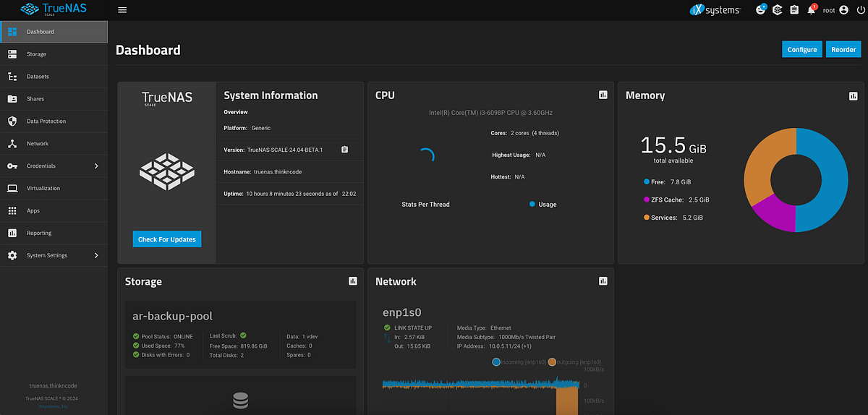Click the LINK STATE UP green check
This screenshot has width=868, height=415.
387,328
